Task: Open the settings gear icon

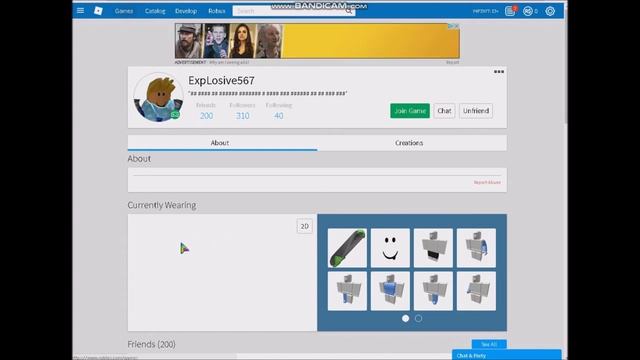Action: pos(550,11)
